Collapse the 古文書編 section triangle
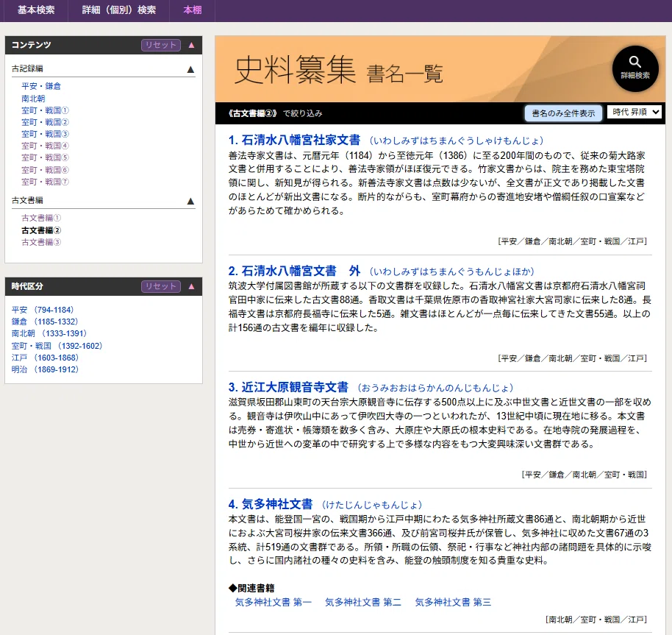 [x=190, y=201]
